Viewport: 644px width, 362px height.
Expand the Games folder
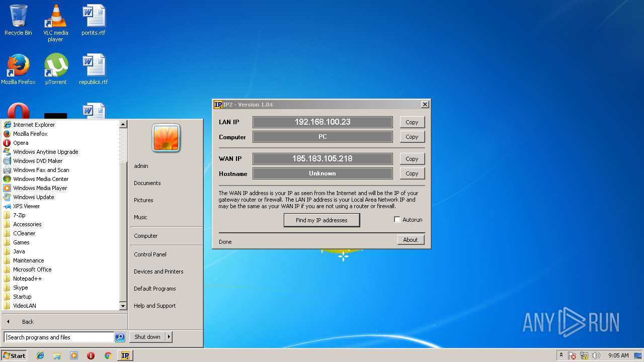point(21,242)
